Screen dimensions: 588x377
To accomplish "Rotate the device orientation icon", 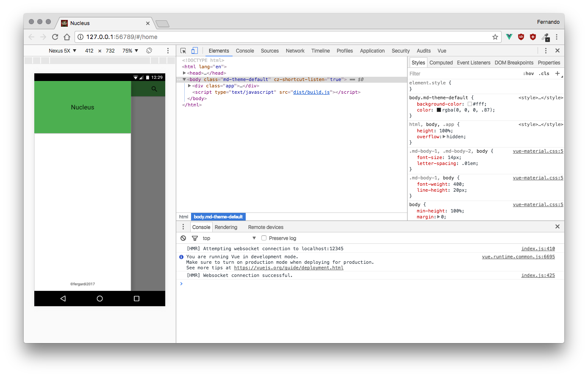I will [x=149, y=50].
